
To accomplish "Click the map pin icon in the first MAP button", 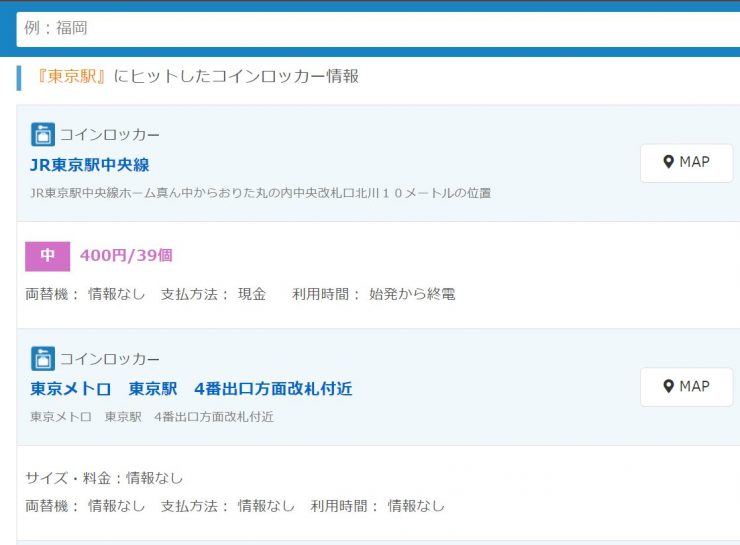I will pos(669,162).
